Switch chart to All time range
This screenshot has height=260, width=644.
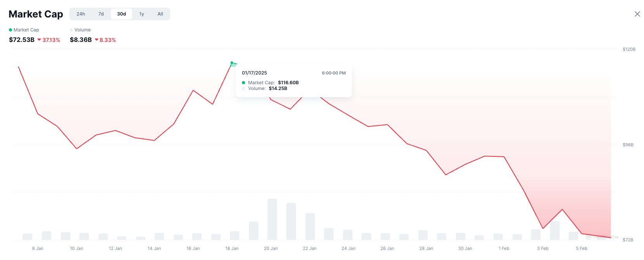point(160,14)
